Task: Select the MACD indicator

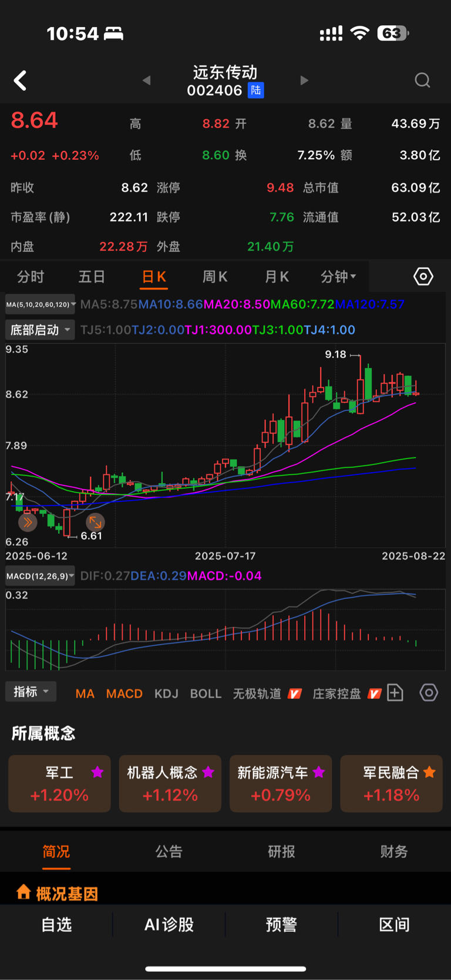Action: click(124, 694)
